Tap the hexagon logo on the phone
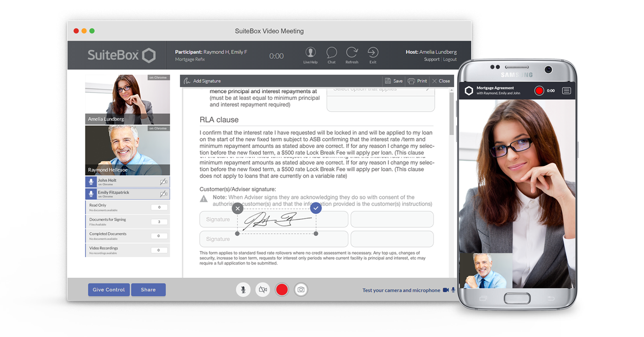 (x=469, y=91)
